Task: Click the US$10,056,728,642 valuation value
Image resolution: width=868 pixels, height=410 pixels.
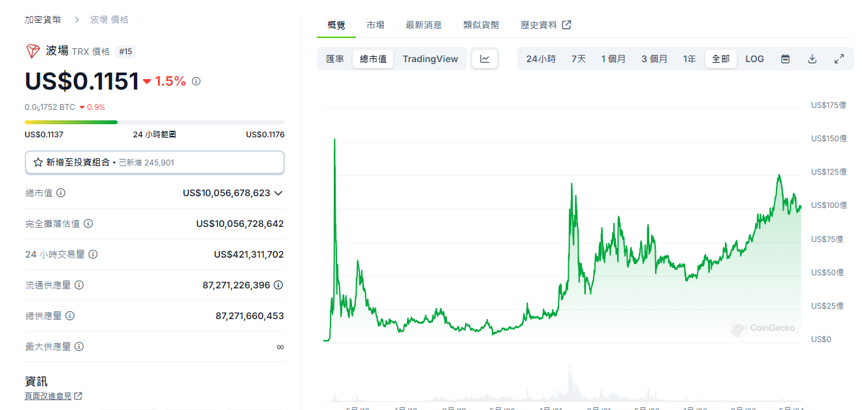Action: pos(240,224)
